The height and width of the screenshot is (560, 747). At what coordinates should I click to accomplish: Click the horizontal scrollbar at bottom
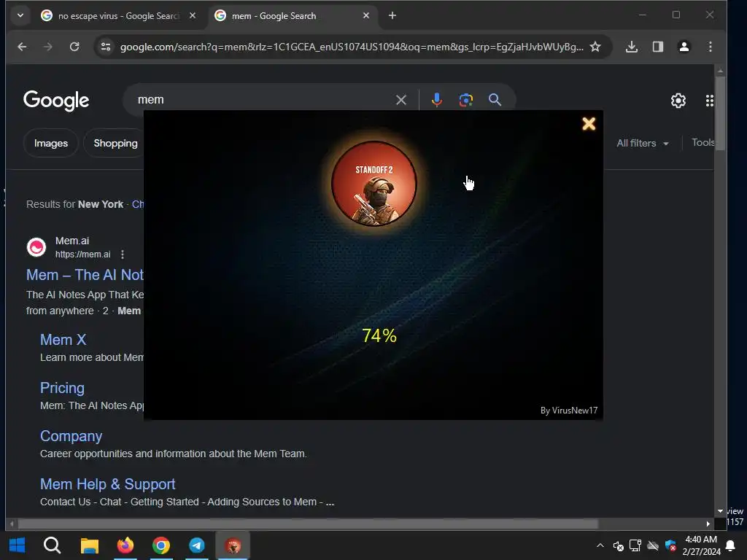[308, 524]
